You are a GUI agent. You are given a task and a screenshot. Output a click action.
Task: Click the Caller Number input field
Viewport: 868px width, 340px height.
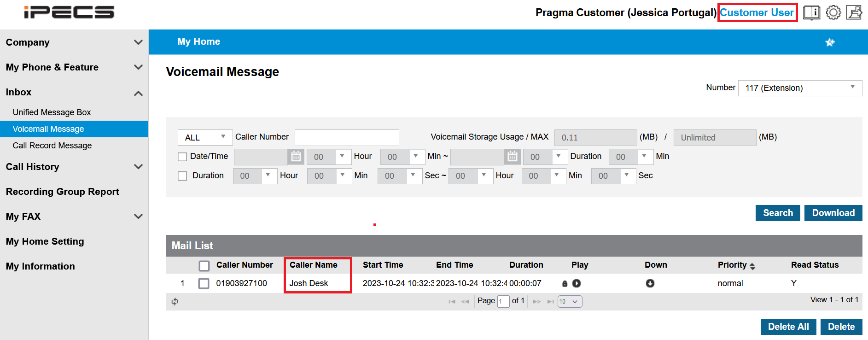coord(346,137)
